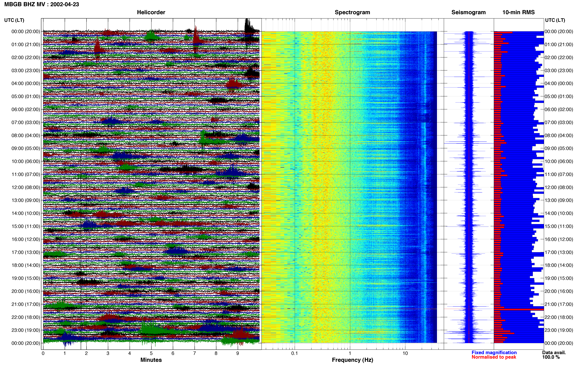
Task: Click the '100.0 %' data availability value
Action: pos(551,357)
